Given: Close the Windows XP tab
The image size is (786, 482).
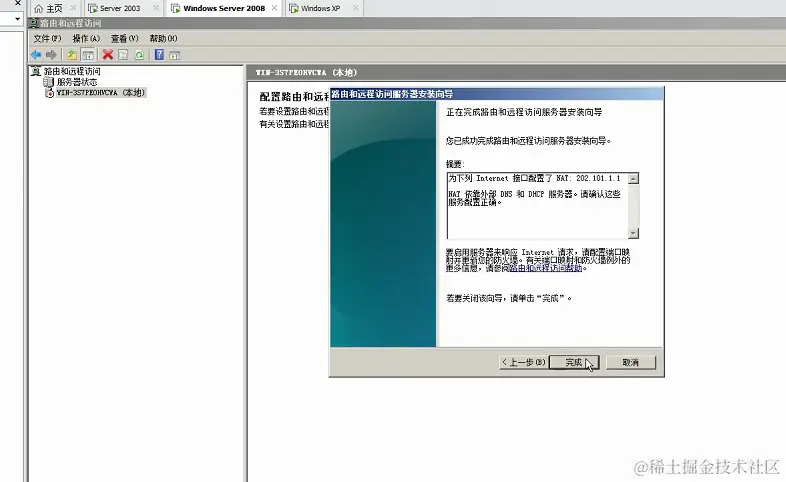Looking at the screenshot, I should pos(355,8).
